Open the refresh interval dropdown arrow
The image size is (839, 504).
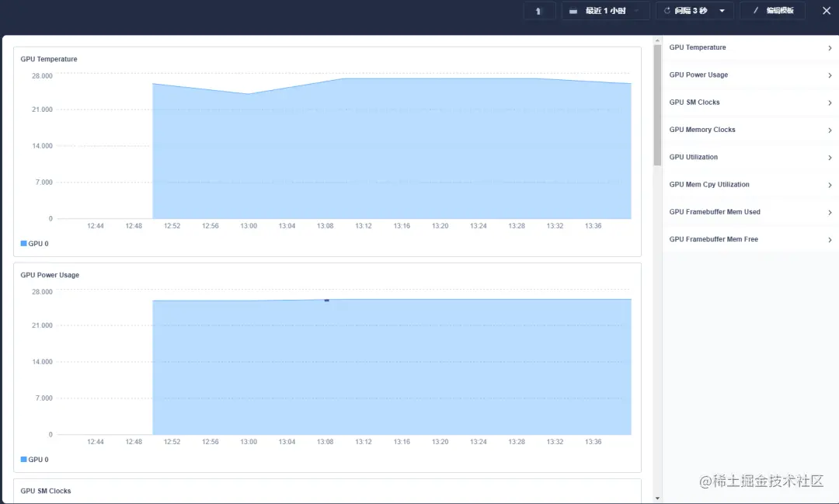coord(722,11)
